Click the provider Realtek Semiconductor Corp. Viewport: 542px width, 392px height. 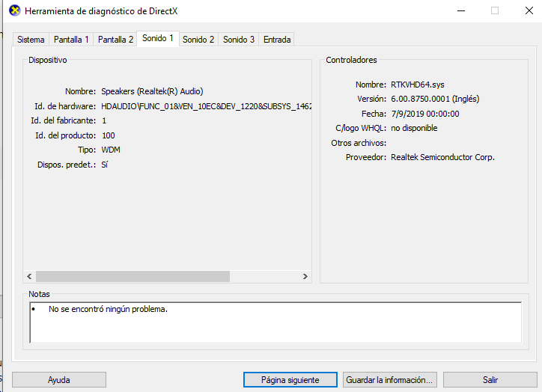click(x=442, y=158)
